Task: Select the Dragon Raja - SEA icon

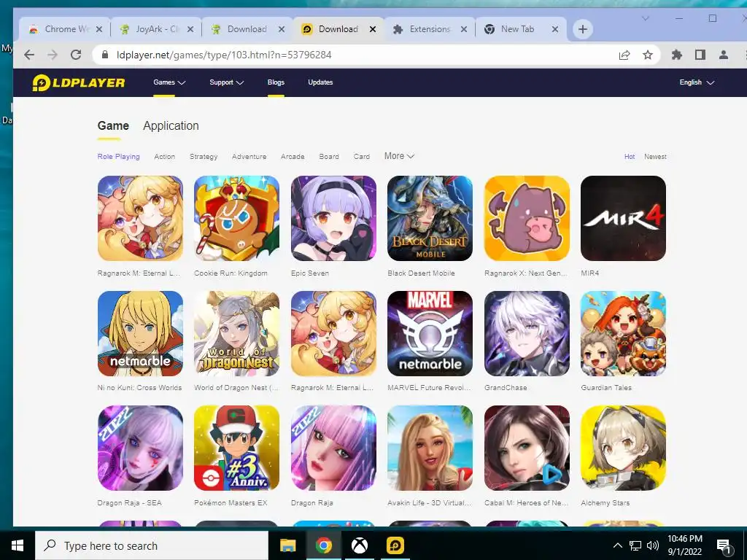Action: tap(140, 448)
